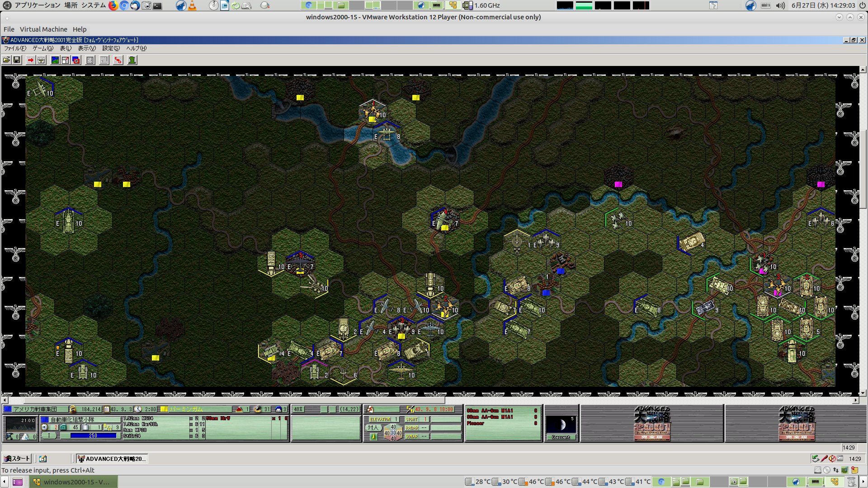Open the ゲーム(G) menu
The width and height of the screenshot is (868, 488).
[x=42, y=48]
